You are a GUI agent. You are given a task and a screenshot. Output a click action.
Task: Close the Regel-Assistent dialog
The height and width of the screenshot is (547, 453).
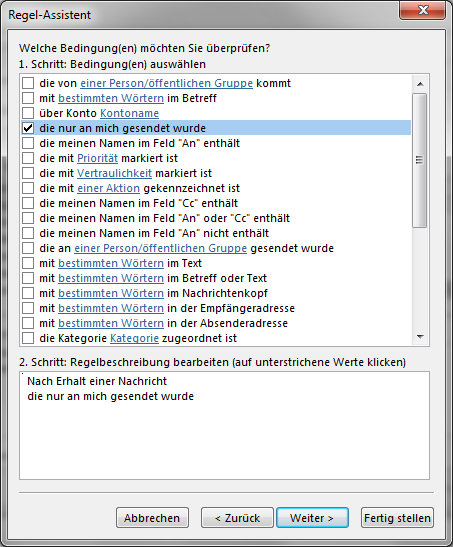(x=423, y=10)
